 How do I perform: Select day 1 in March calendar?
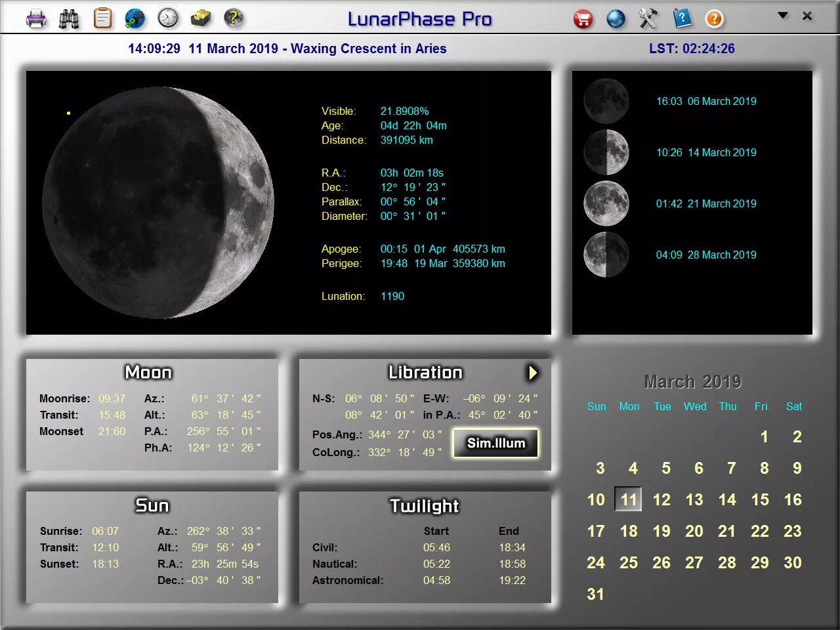(764, 436)
